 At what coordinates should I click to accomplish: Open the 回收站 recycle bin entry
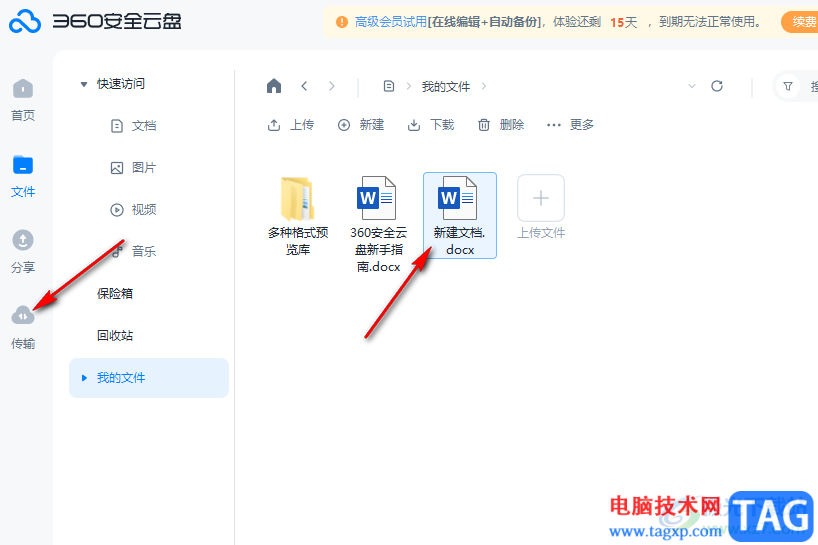(115, 335)
